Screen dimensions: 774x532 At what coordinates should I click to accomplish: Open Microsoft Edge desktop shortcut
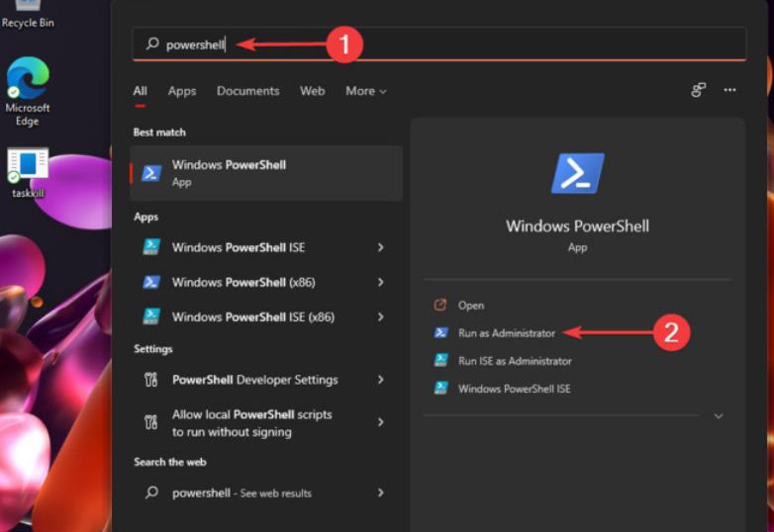(28, 89)
